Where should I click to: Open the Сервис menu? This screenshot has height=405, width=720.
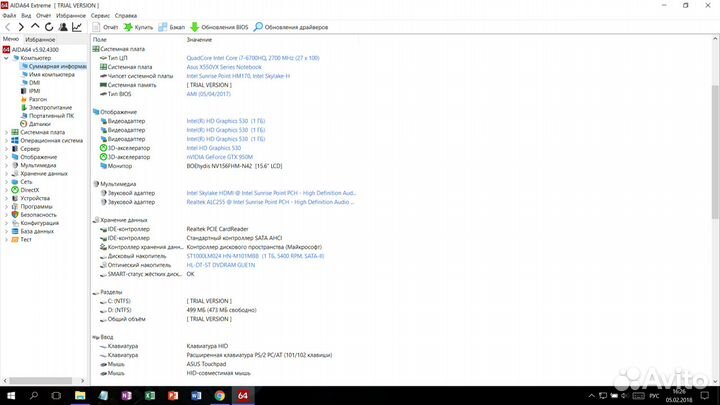(x=100, y=16)
